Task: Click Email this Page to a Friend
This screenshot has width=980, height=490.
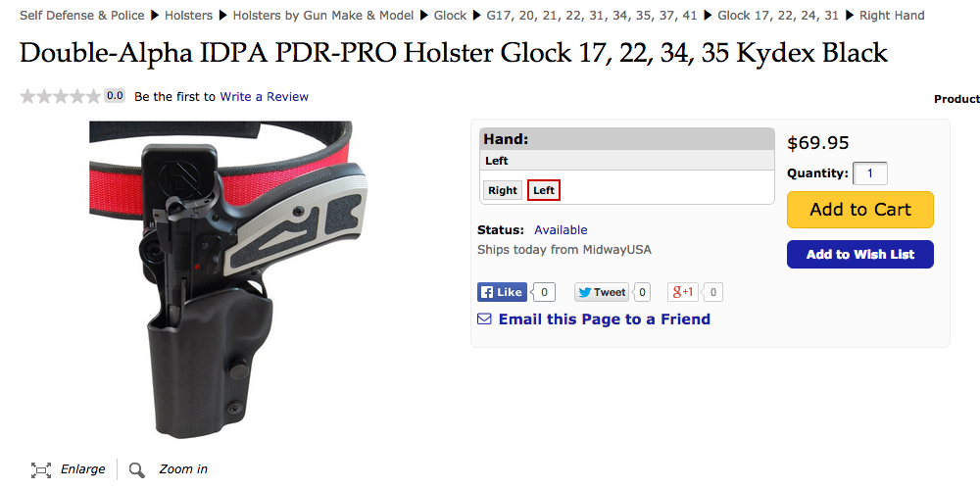Action: click(x=605, y=319)
